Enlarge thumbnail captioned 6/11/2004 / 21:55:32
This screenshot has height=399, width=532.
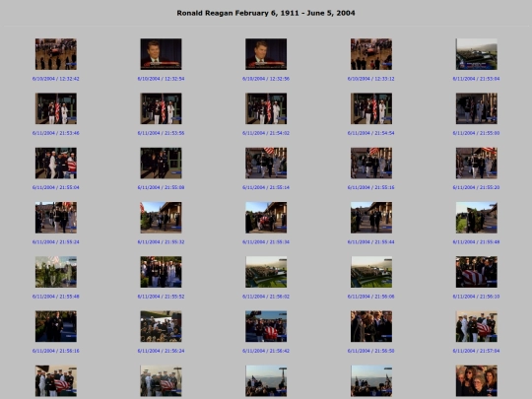tap(162, 218)
